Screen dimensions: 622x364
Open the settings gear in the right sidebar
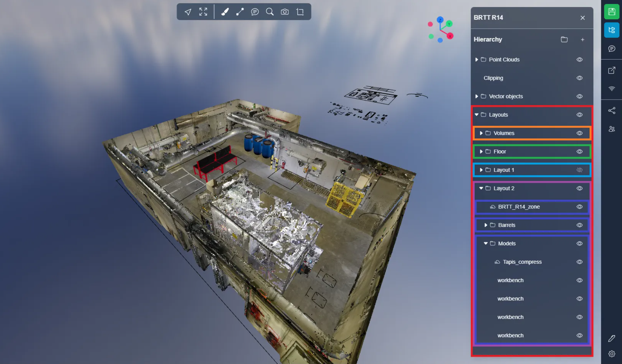[x=612, y=354]
